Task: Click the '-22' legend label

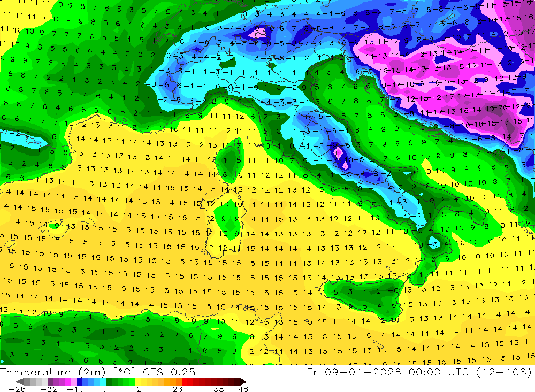Action: click(x=49, y=389)
